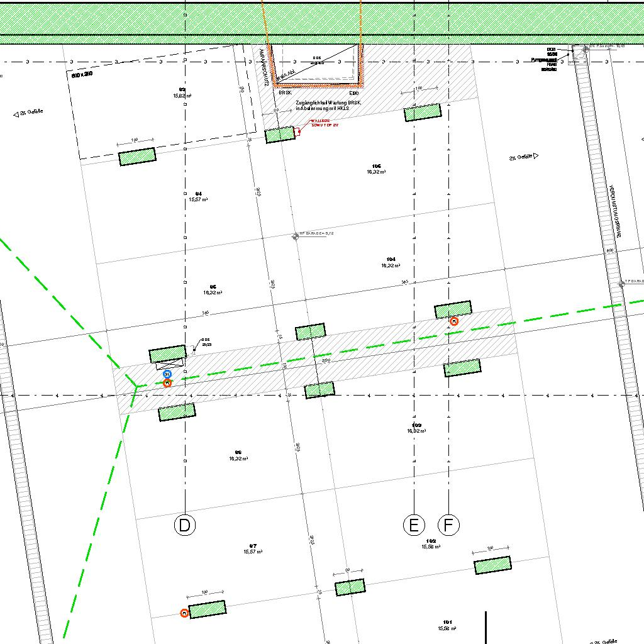
Task: Click the grid axis bubble labeled F
Action: (x=448, y=525)
